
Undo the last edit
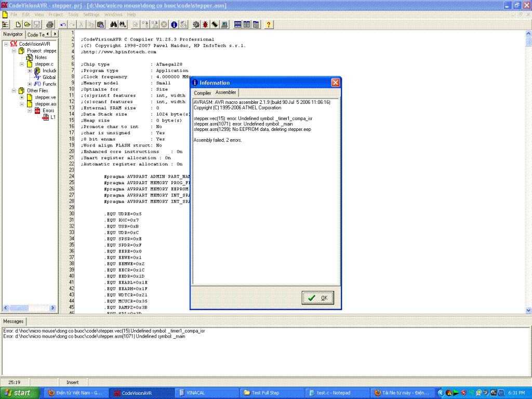63,24
